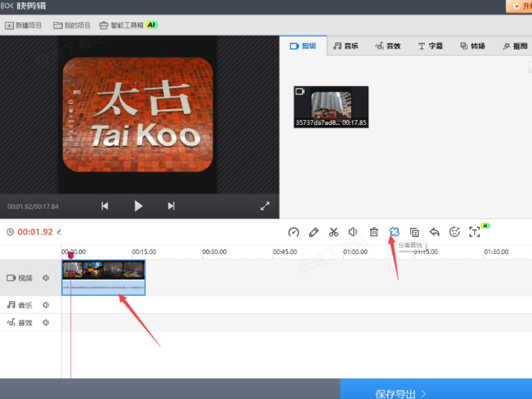
Task: Play the preview video
Action: 138,206
